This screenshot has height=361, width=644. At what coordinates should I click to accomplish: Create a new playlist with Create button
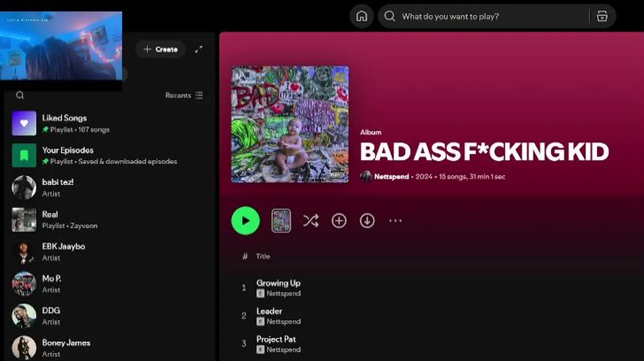pos(160,49)
